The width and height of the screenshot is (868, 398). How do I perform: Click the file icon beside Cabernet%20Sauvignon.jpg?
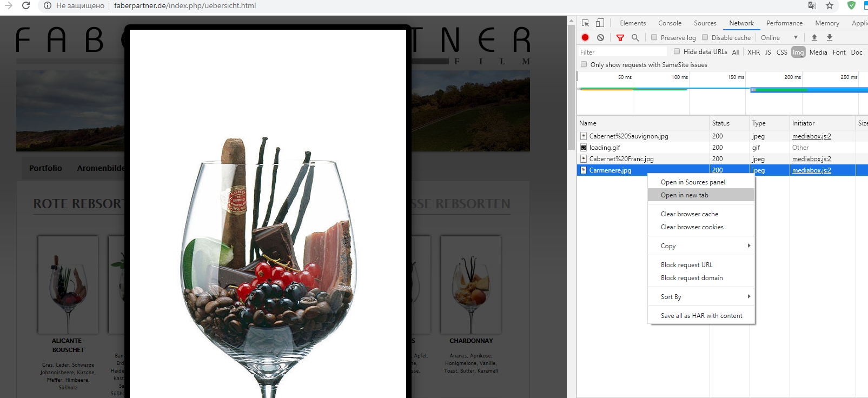click(584, 136)
